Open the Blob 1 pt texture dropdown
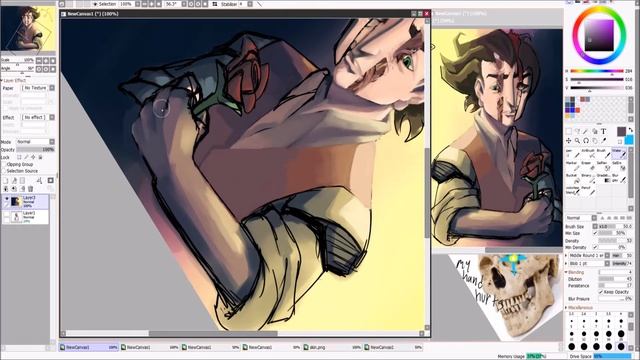This screenshot has width=640, height=360. (x=607, y=263)
